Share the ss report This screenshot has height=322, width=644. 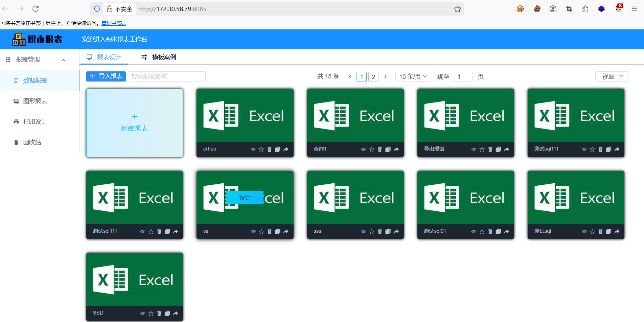coord(286,232)
